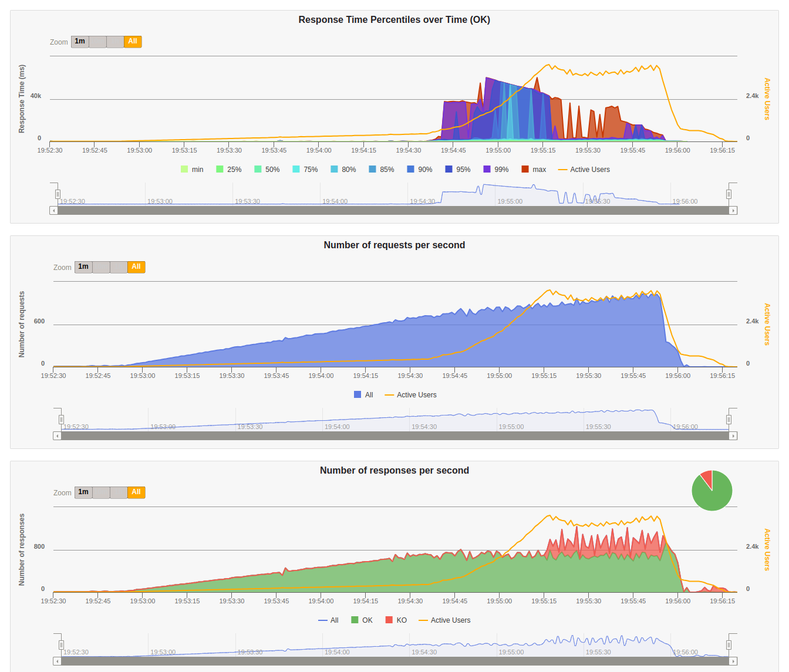The width and height of the screenshot is (789, 672).
Task: Toggle All series in requests per second legend
Action: tap(363, 395)
